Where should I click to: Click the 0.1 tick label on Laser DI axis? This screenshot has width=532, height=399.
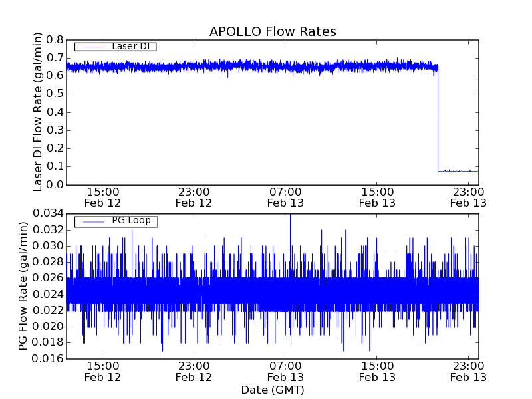(x=55, y=167)
